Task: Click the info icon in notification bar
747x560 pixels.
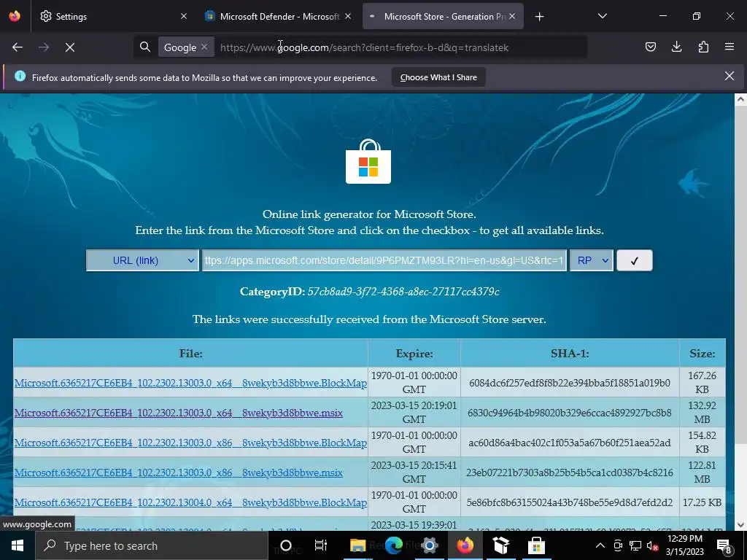Action: click(x=20, y=76)
